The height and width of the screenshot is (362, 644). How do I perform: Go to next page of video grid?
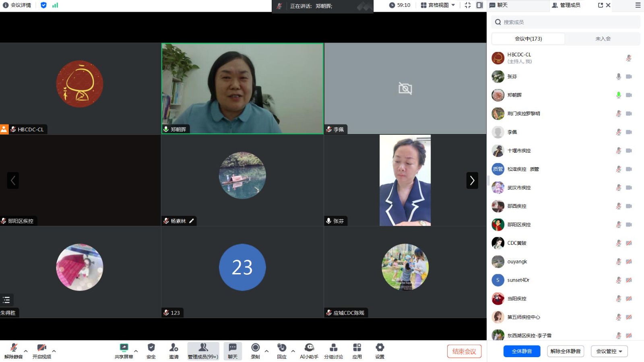click(472, 180)
